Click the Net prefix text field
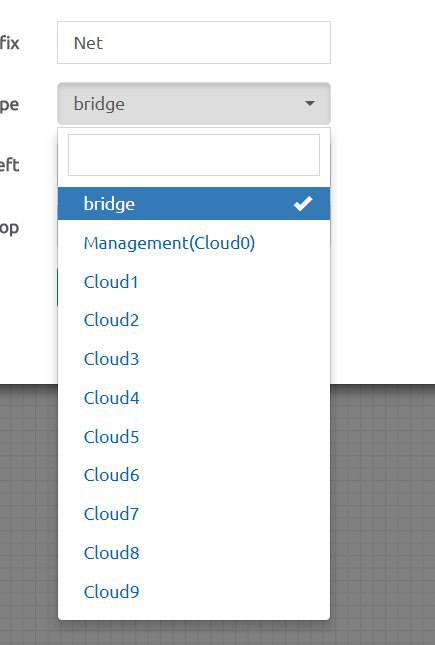This screenshot has width=435, height=645. click(194, 43)
